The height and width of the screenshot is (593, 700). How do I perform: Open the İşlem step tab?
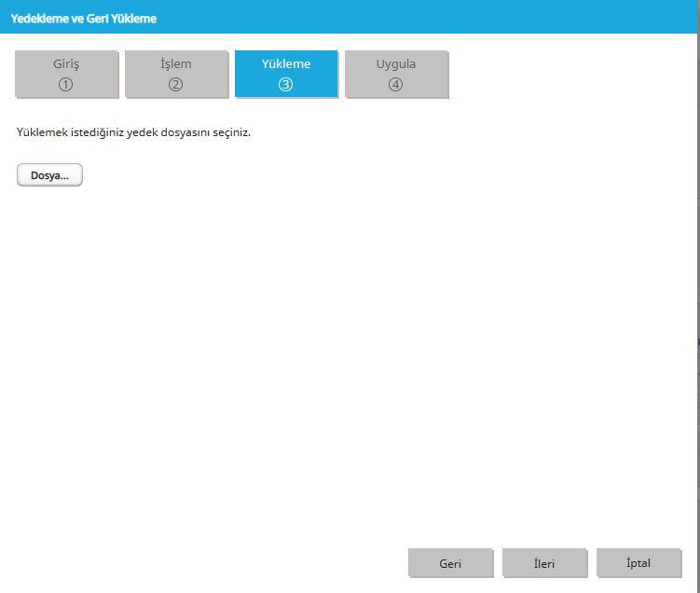tap(176, 74)
